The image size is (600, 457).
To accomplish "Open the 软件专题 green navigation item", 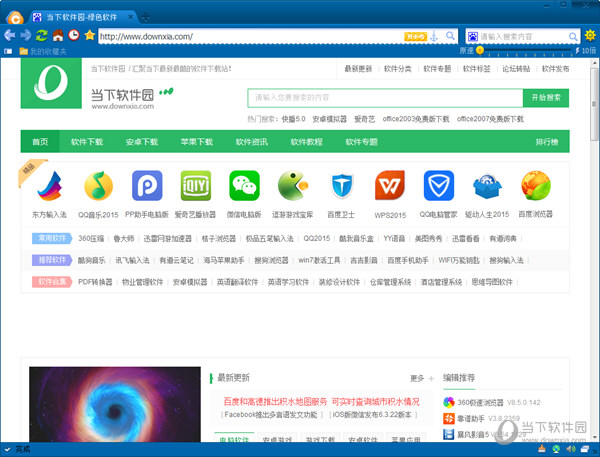I will coord(361,142).
